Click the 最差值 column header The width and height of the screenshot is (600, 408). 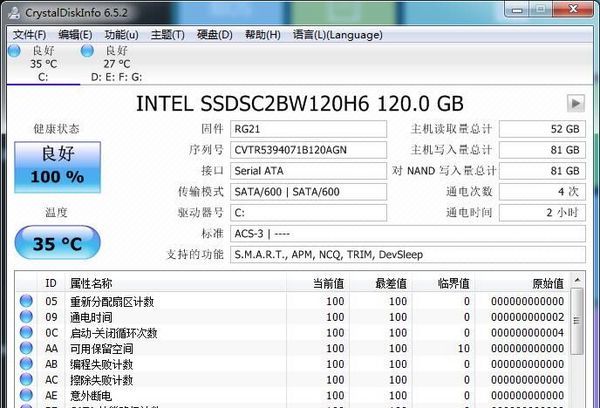click(380, 283)
